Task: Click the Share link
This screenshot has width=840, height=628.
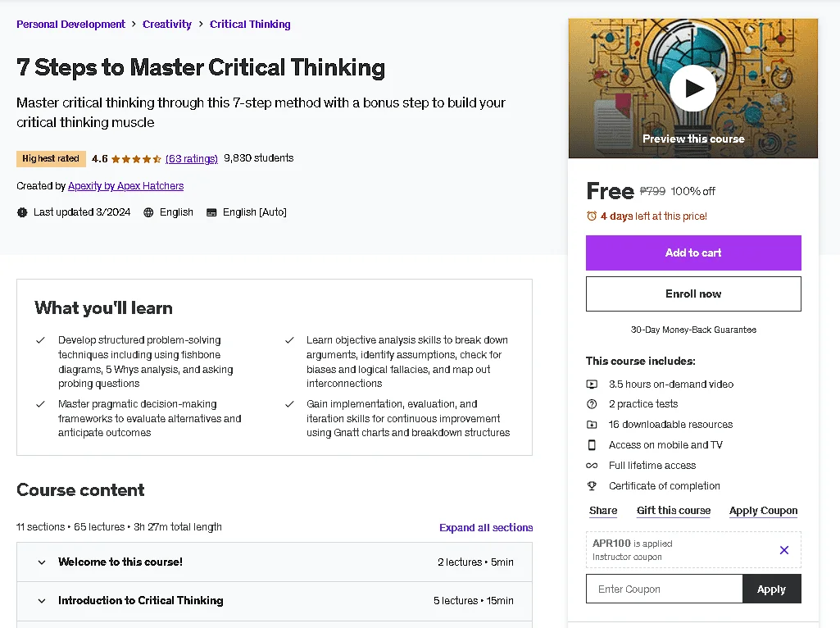Action: (603, 511)
